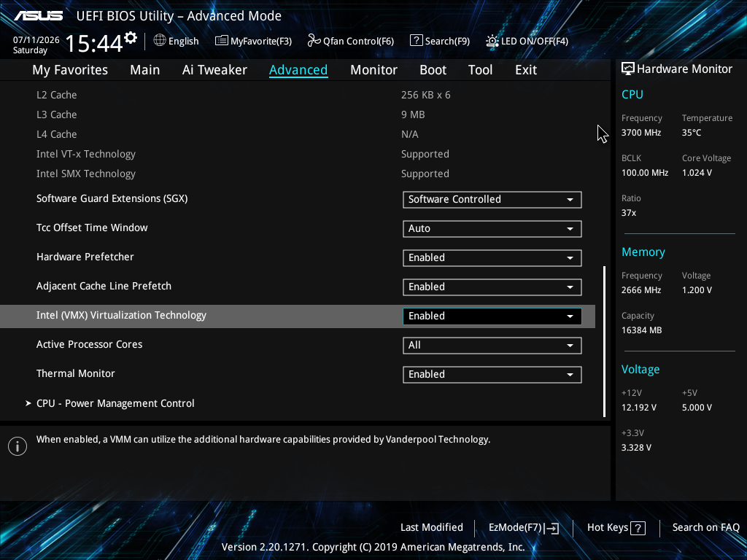Click the Qfan Control fan icon

click(x=314, y=41)
